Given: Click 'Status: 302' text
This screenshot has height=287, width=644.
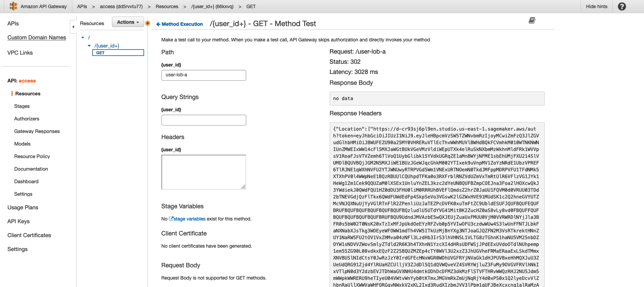Looking at the screenshot, I should click(x=345, y=62).
